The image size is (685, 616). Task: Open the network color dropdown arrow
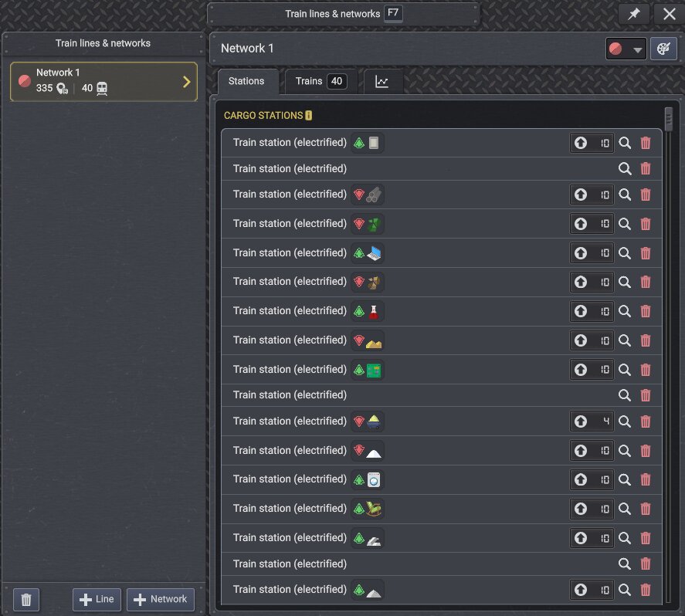click(637, 49)
